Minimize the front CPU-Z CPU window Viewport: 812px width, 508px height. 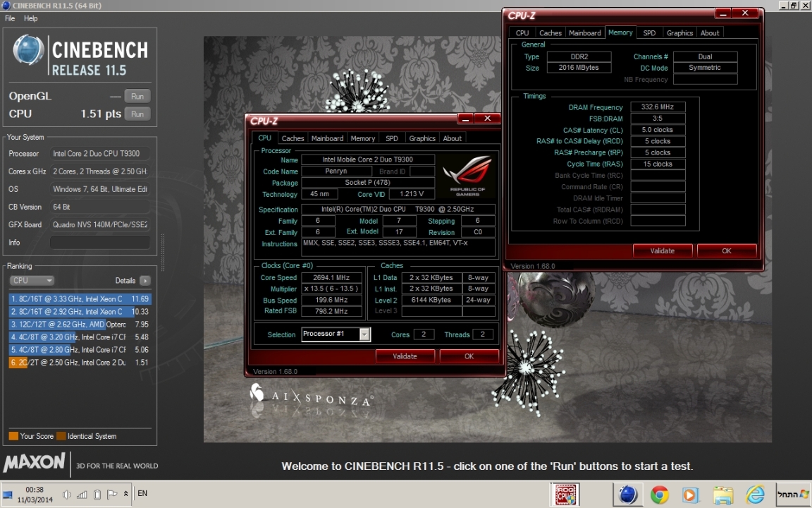click(465, 119)
